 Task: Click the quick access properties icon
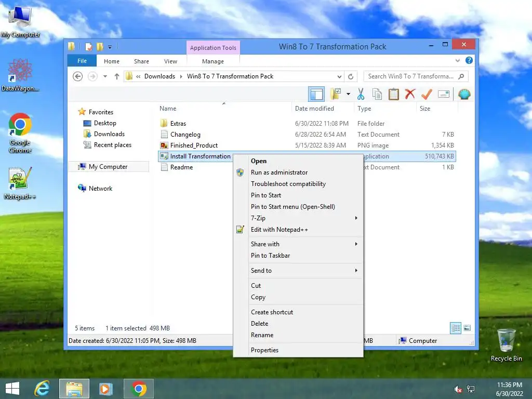(x=88, y=47)
